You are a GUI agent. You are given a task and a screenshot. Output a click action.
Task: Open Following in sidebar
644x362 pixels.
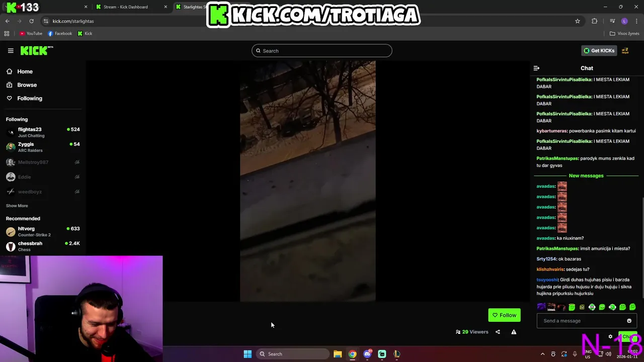tap(30, 99)
